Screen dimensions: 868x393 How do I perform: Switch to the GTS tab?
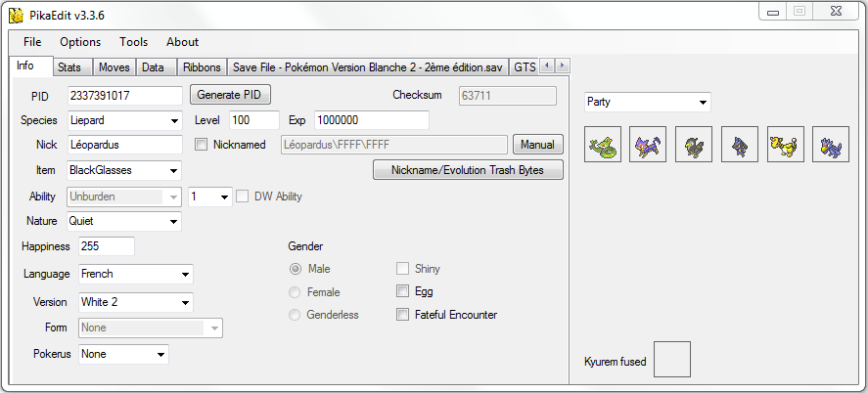click(x=524, y=67)
